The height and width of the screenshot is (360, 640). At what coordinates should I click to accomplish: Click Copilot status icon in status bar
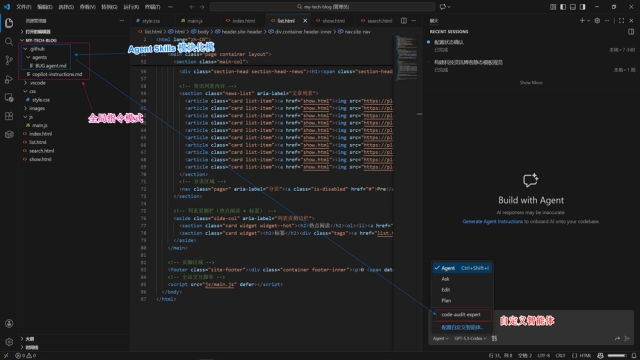(600, 356)
